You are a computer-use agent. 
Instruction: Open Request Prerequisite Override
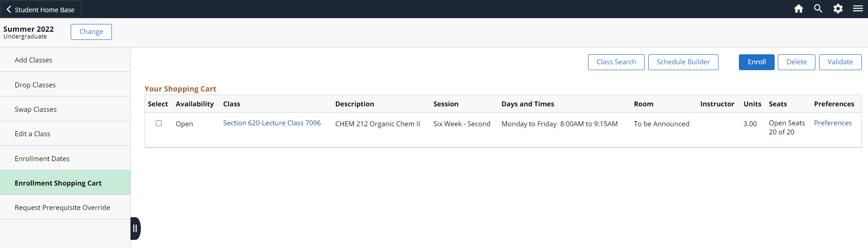(x=63, y=208)
